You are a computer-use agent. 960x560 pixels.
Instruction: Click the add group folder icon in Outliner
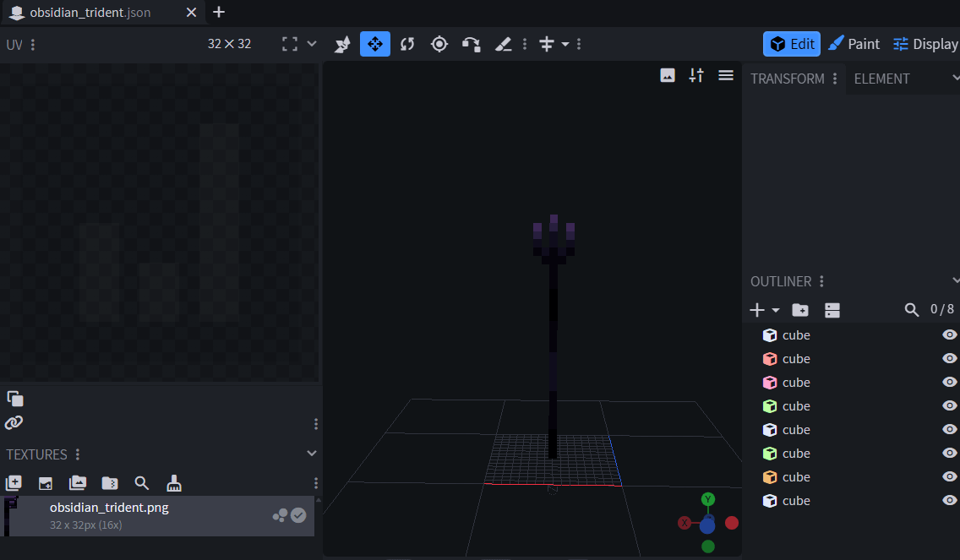point(799,310)
